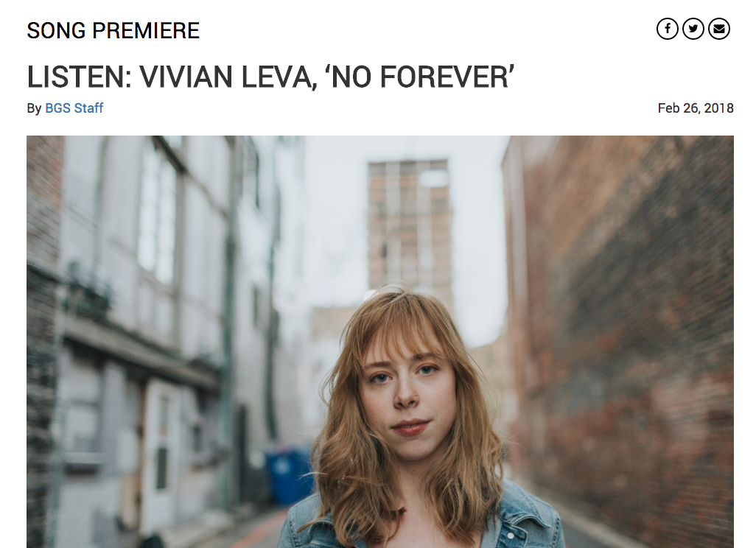Screen dimensions: 756x548
Task: Click the Feb 26, 2018 publish date
Action: tap(696, 108)
